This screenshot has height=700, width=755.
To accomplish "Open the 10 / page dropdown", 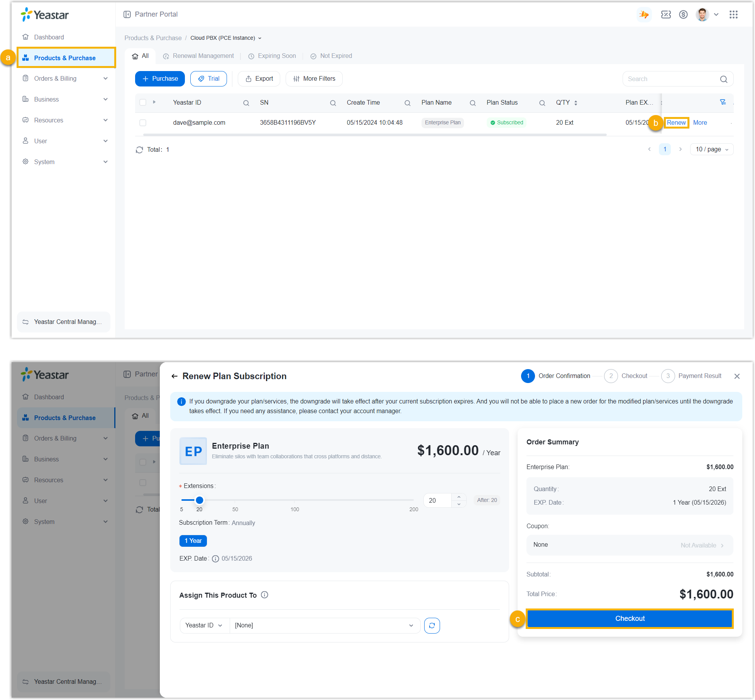I will [x=711, y=149].
